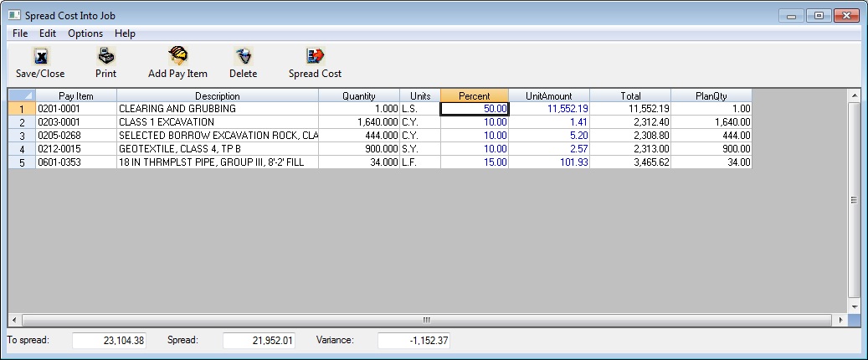
Task: Click CLEARING AND GRUBBING description cell
Action: tap(218, 109)
